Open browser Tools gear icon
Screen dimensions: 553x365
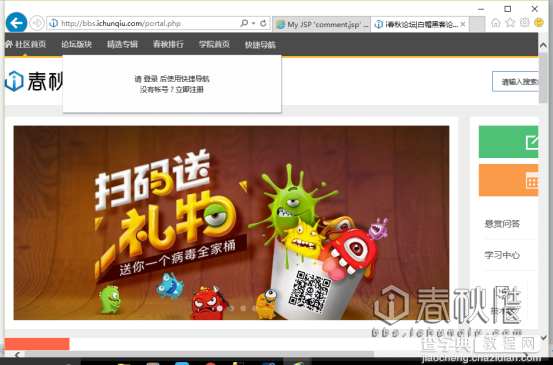coord(524,23)
